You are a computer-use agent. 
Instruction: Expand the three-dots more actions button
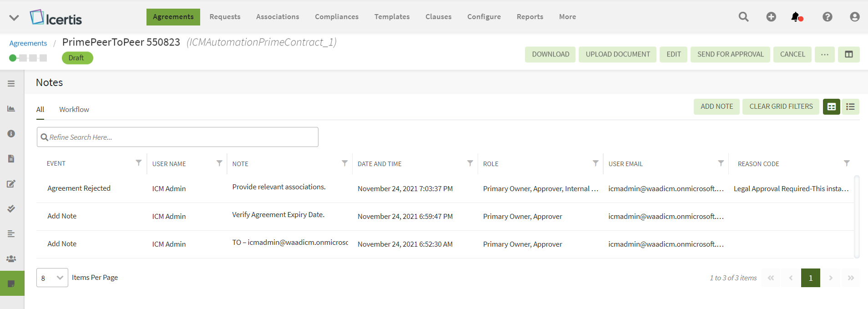(x=824, y=54)
